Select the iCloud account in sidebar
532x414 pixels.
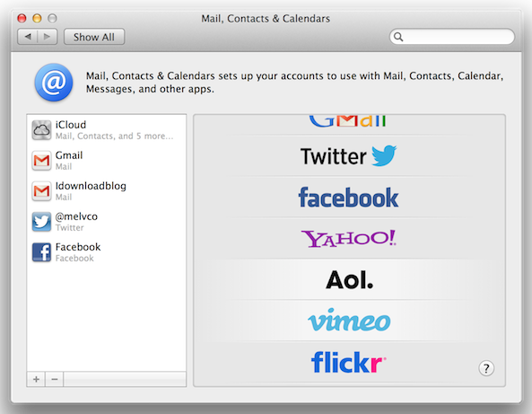tap(107, 130)
